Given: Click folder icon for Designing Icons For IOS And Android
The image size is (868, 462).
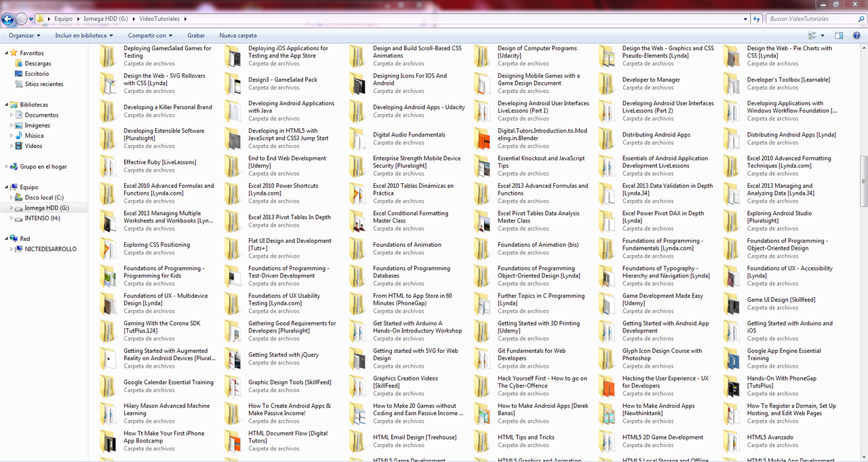Looking at the screenshot, I should tap(358, 83).
